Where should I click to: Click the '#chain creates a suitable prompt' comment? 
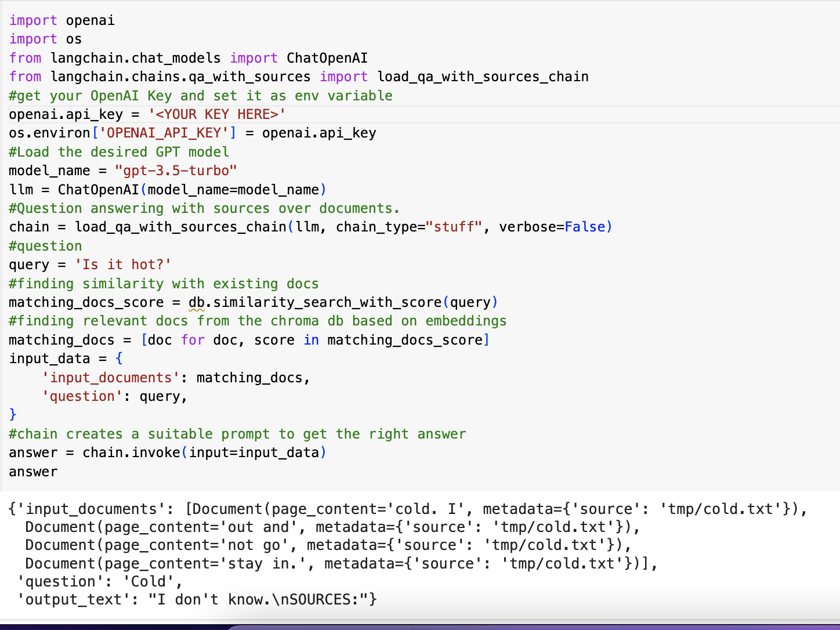237,434
